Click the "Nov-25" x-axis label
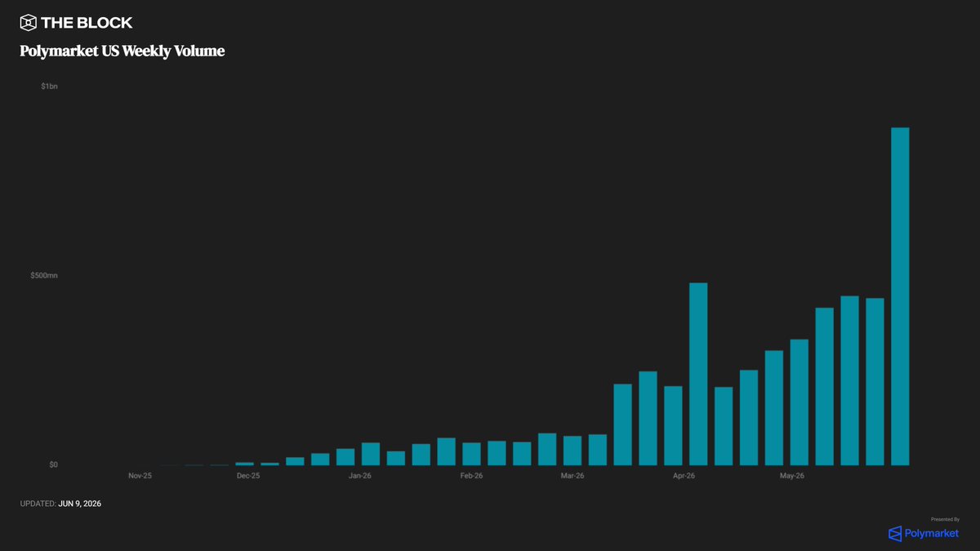 [x=140, y=475]
